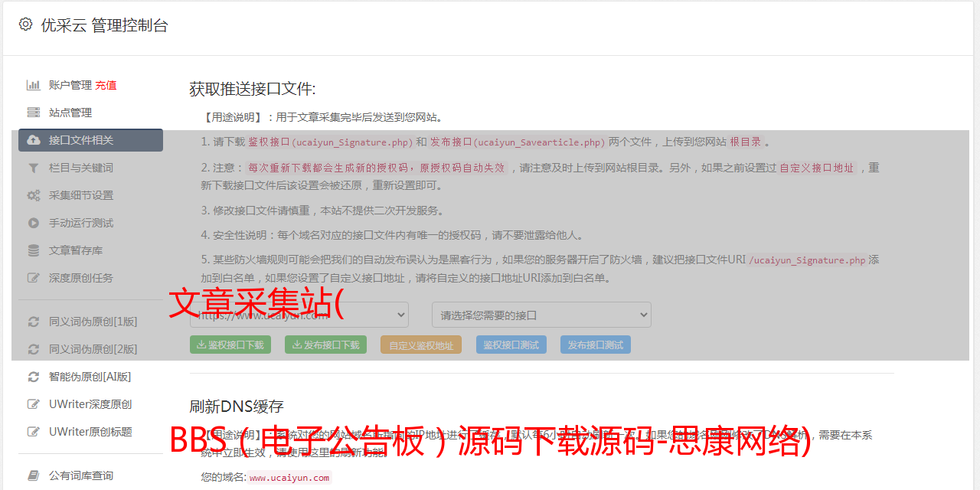This screenshot has height=490, width=980.
Task: Select 接口文件相关 menu item
Action: click(90, 140)
